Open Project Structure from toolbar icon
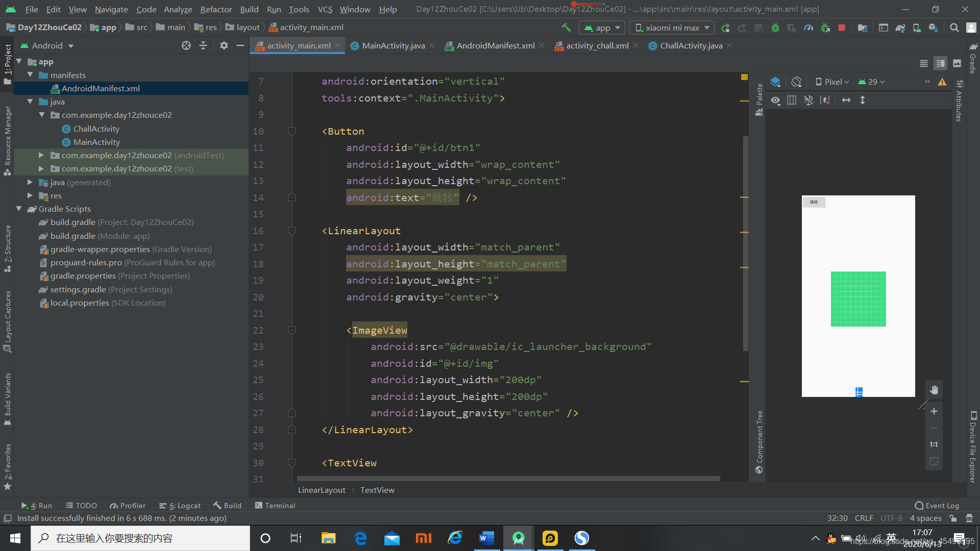 pos(863,28)
